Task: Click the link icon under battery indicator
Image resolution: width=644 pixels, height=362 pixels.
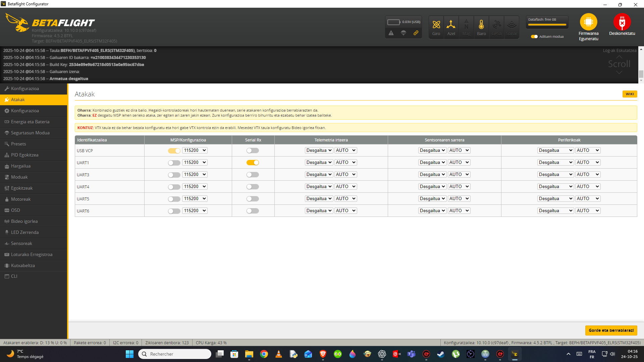Action: click(x=416, y=33)
